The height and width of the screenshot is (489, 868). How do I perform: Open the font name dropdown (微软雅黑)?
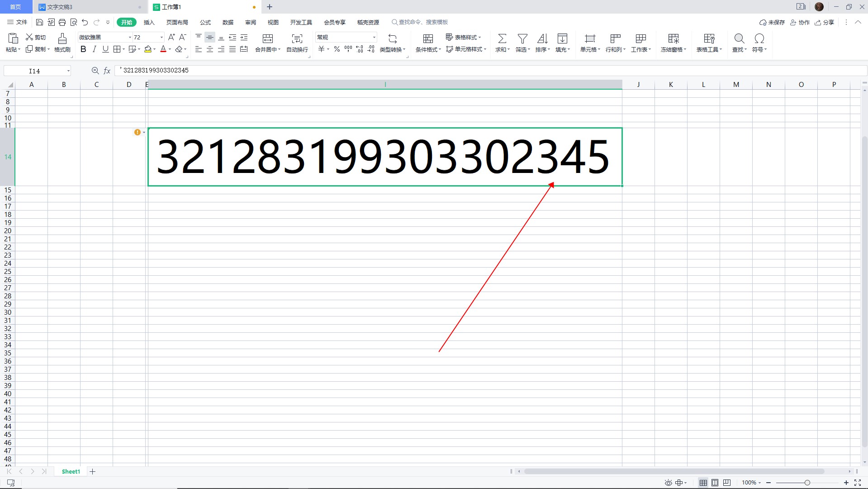[x=130, y=38]
